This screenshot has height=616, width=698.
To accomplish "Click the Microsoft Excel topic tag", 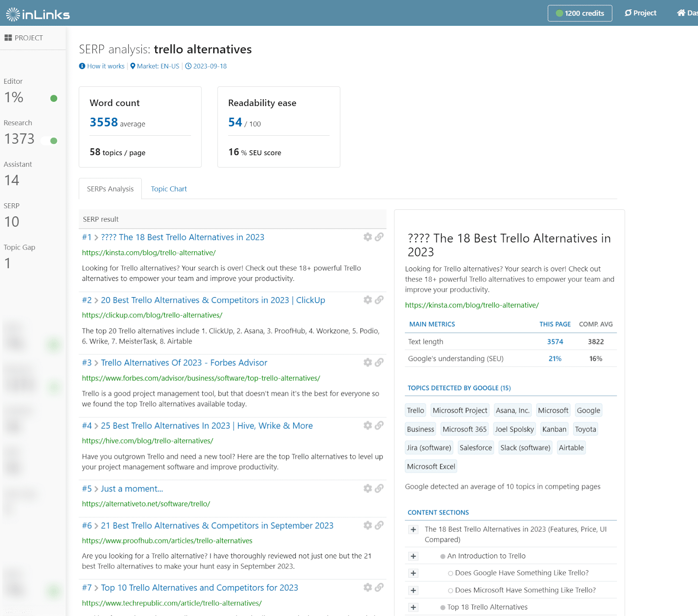I will coord(431,466).
